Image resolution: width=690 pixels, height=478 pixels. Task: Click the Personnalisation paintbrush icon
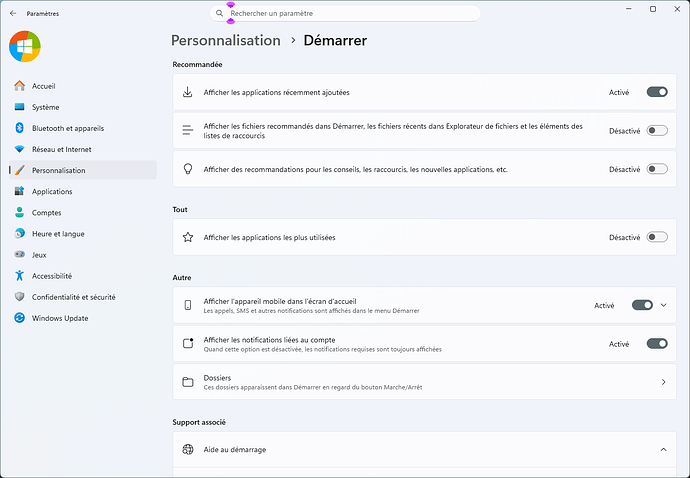click(19, 170)
